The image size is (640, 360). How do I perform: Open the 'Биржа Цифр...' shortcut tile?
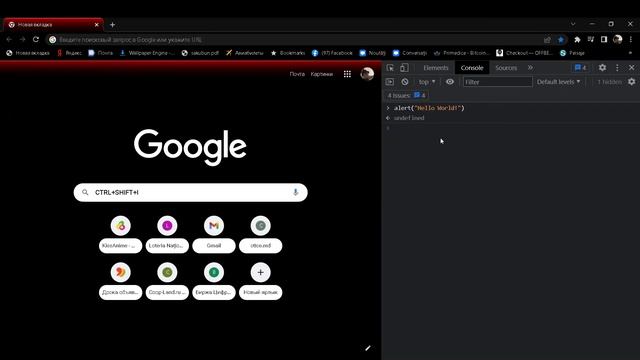pos(214,281)
